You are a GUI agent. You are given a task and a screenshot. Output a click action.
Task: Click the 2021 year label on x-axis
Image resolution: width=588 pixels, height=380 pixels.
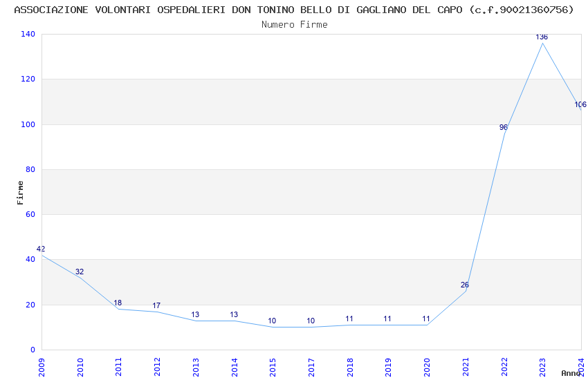tap(466, 367)
